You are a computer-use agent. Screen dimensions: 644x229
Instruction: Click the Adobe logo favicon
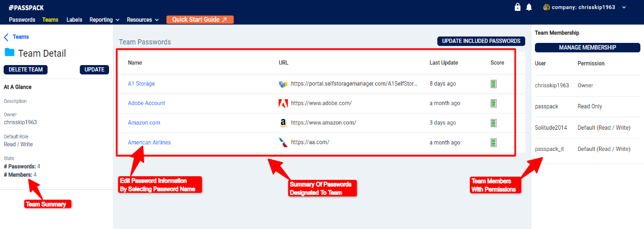point(283,103)
